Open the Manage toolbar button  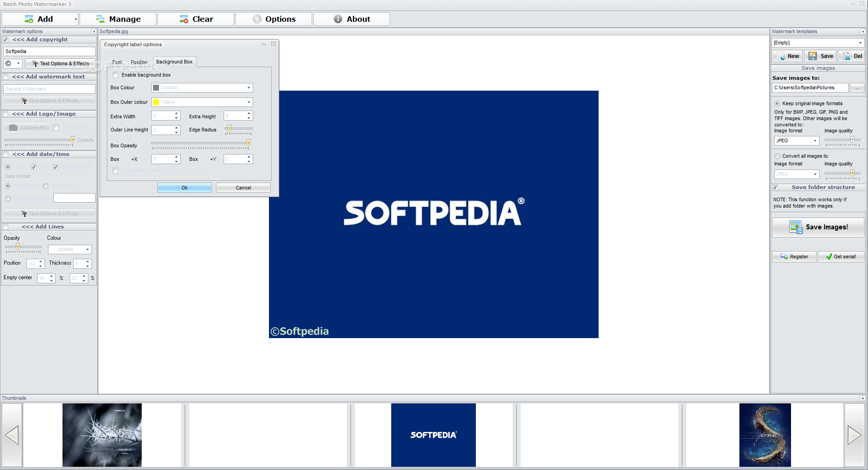pos(118,19)
